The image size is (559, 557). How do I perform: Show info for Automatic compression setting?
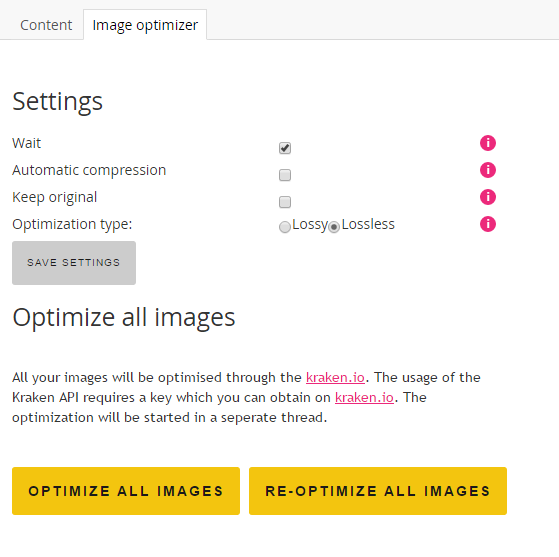488,170
